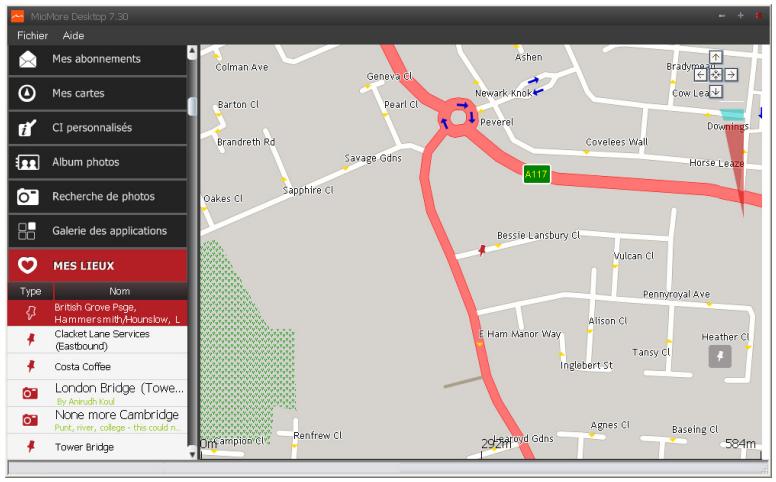This screenshot has width=776, height=482.
Task: Click the red pin beside Costa Coffee
Action: pos(31,366)
